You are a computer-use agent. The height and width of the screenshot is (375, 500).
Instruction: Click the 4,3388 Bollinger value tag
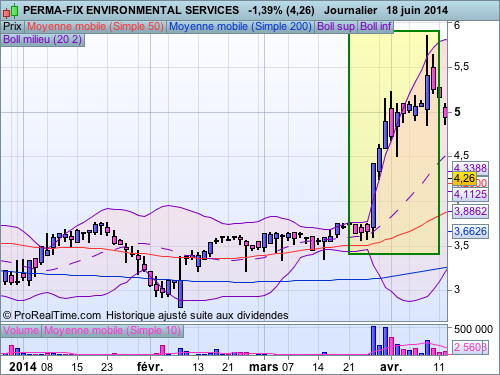(470, 168)
